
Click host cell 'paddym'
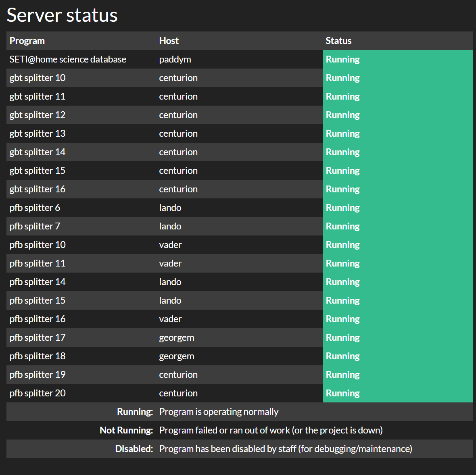click(x=175, y=59)
